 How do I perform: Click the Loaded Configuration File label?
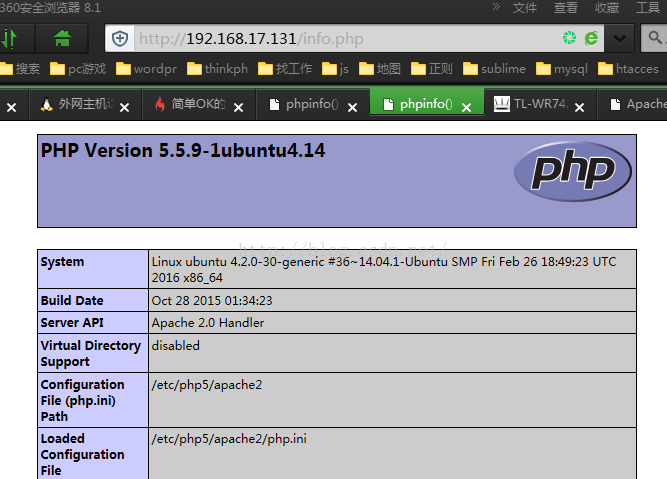83,454
